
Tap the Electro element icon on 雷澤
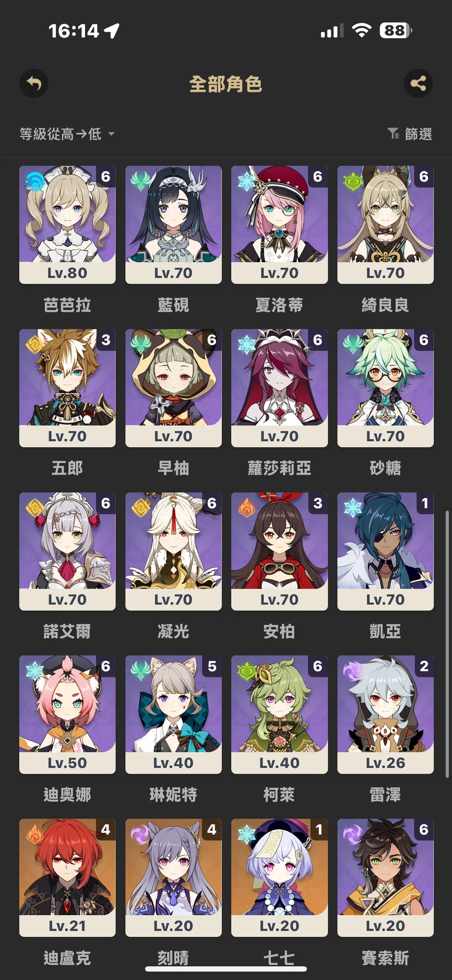pos(353,671)
